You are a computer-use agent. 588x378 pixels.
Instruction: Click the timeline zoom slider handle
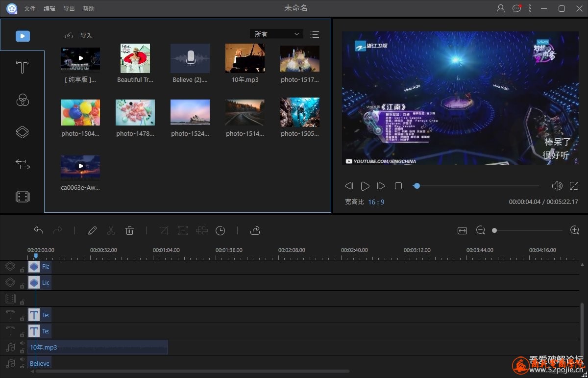[x=494, y=230]
